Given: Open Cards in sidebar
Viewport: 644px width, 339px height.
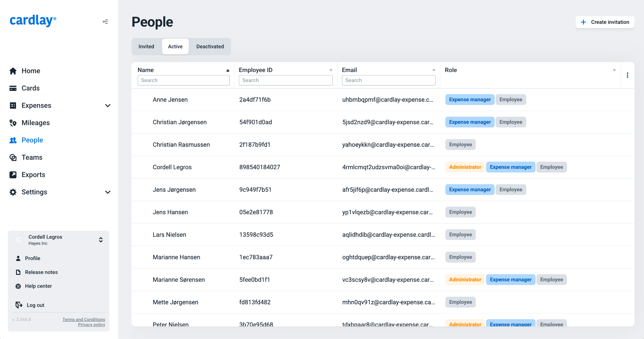Looking at the screenshot, I should tap(31, 88).
